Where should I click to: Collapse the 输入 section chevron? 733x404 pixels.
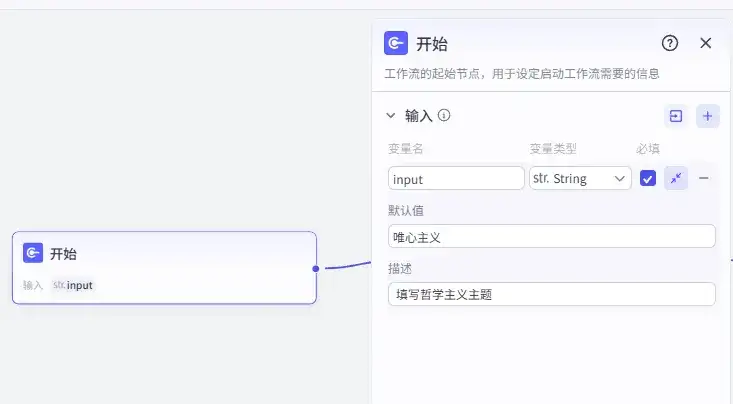[391, 115]
